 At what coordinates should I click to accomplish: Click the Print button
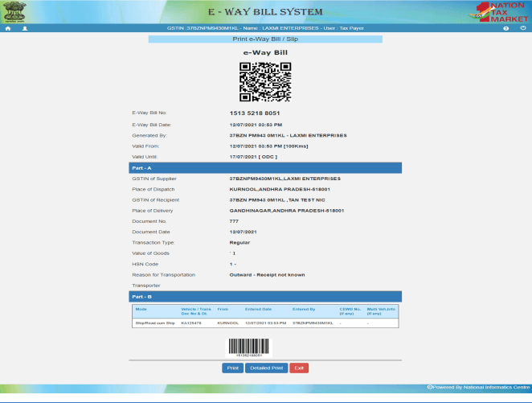coord(233,368)
